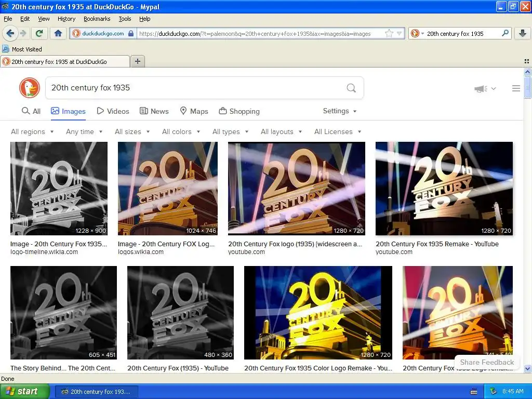Viewport: 532px width, 399px height.
Task: Click the tab groups grid icon
Action: coord(527,61)
